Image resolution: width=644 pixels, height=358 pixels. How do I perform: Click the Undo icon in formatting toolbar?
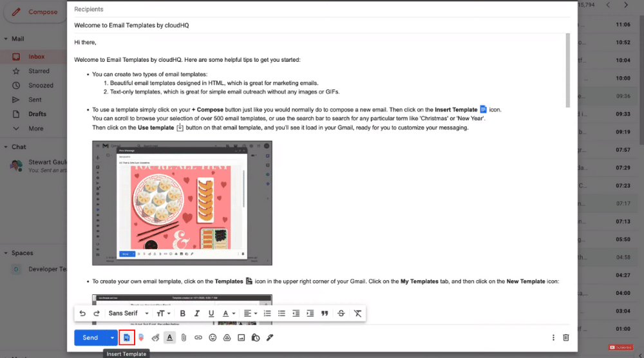click(x=82, y=313)
